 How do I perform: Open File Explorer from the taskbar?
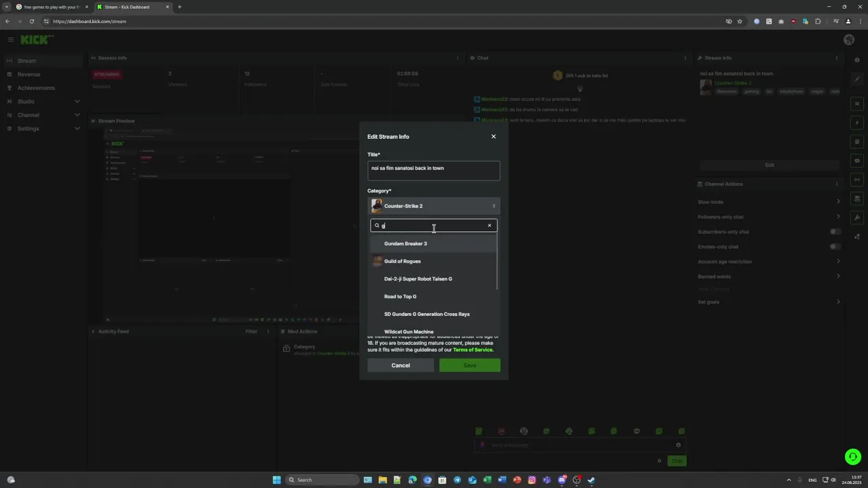tap(382, 480)
